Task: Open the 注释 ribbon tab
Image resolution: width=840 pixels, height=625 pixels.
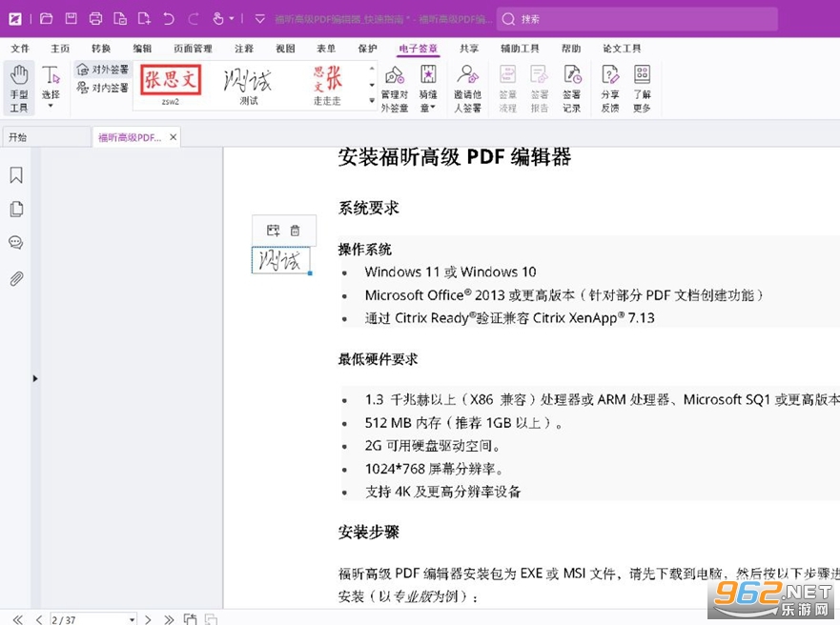Action: point(244,49)
